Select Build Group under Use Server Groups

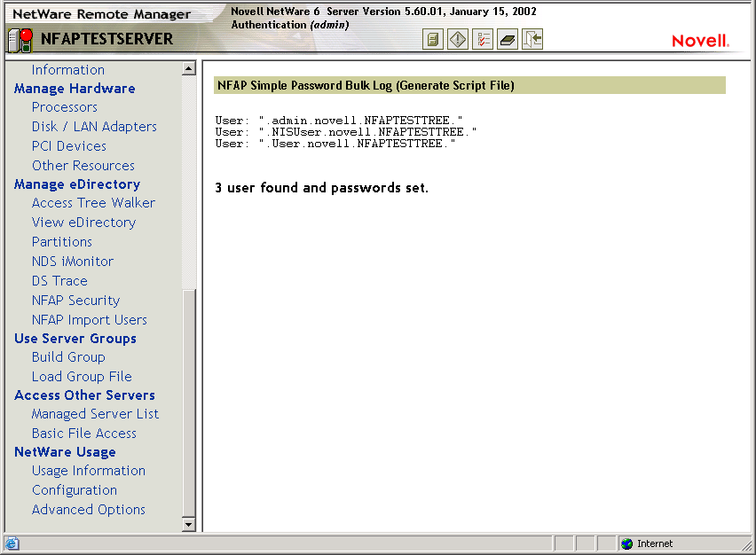(x=68, y=356)
